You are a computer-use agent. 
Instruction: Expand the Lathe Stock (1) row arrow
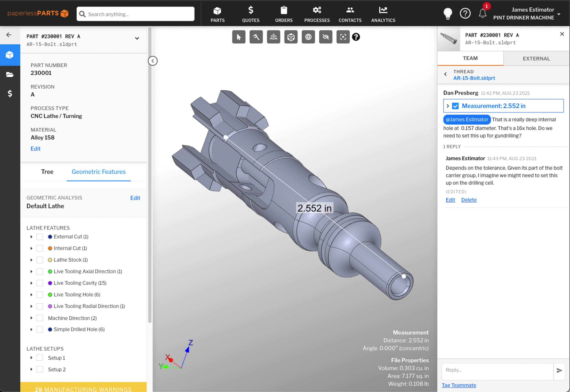tap(31, 260)
